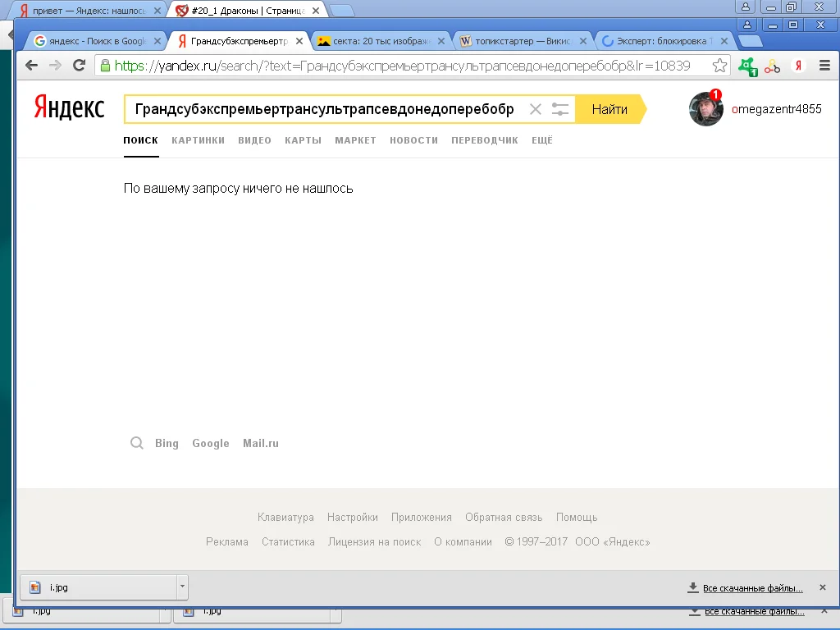Close the 'яндекс - Поиск в Google' tab
This screenshot has height=630, width=840.
157,41
